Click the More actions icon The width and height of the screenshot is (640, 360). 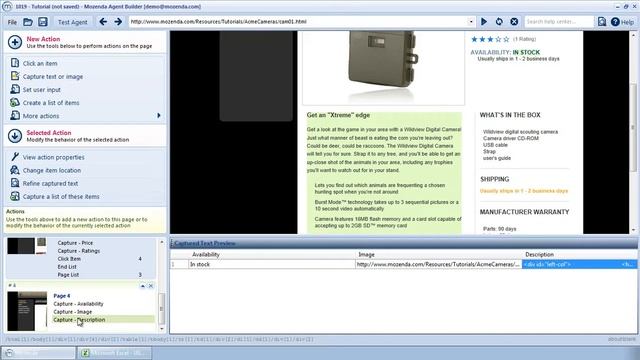(15, 115)
